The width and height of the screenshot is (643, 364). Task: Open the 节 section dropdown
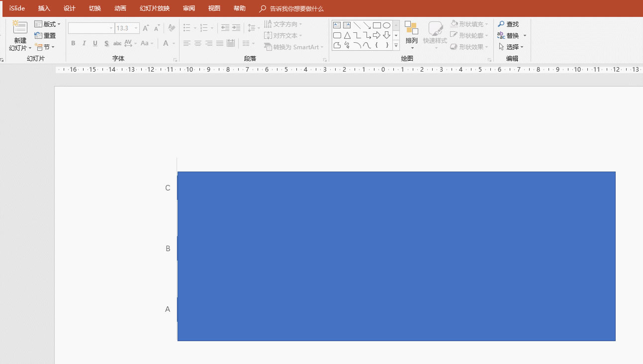click(x=44, y=47)
